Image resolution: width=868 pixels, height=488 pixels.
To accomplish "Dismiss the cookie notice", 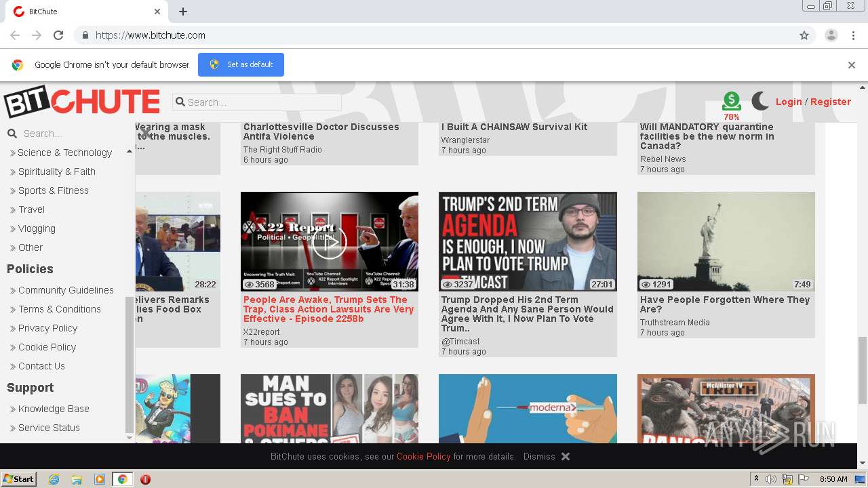I will [539, 456].
